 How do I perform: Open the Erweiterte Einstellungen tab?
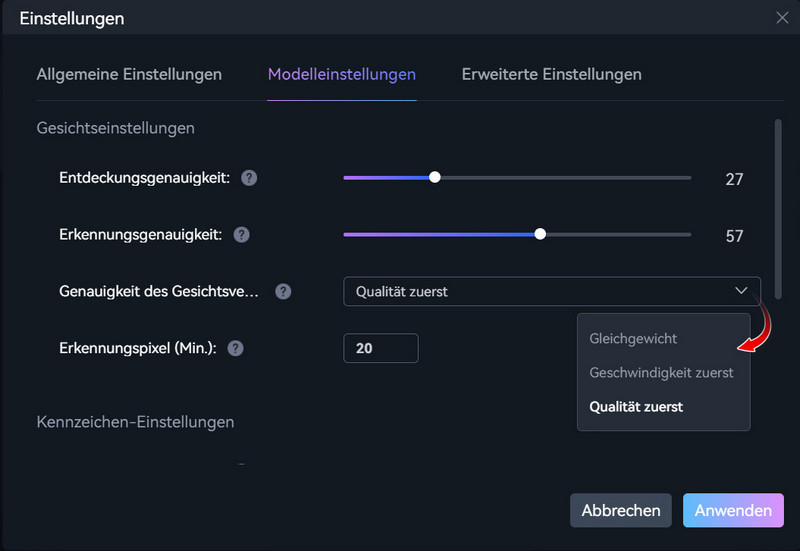pyautogui.click(x=552, y=74)
